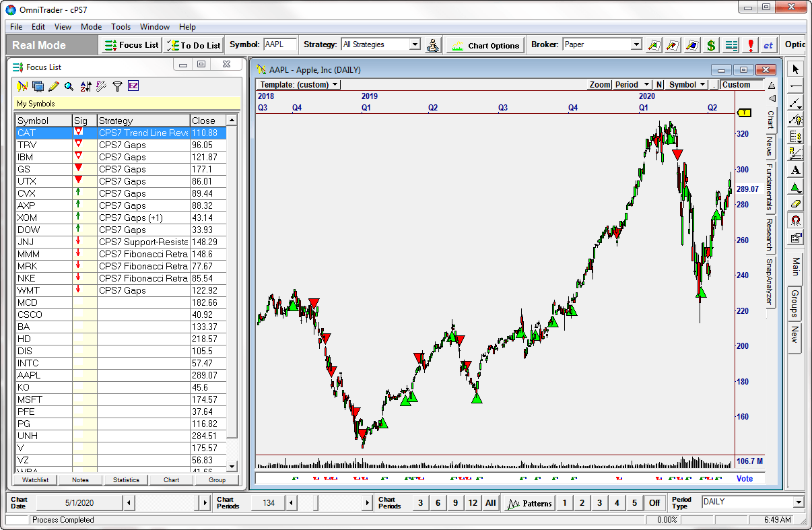Click the yellow T marker on chart price axis
Viewport: 812px width, 530px height.
pos(744,113)
